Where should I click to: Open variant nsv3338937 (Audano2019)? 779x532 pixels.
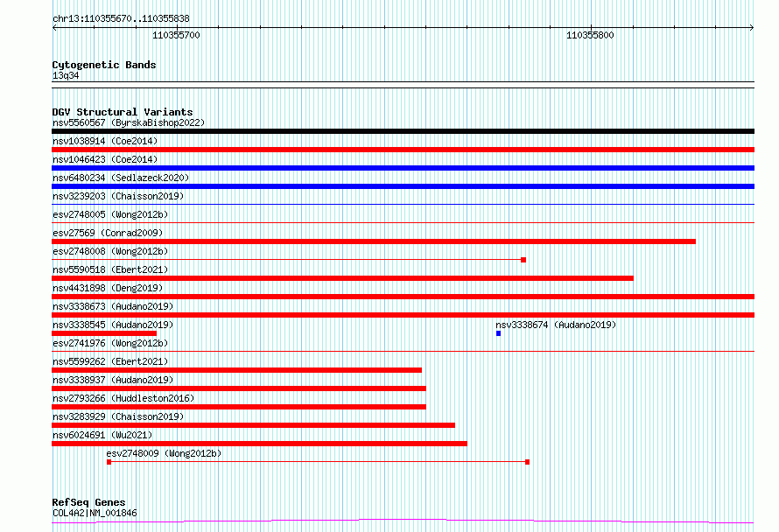coord(113,380)
